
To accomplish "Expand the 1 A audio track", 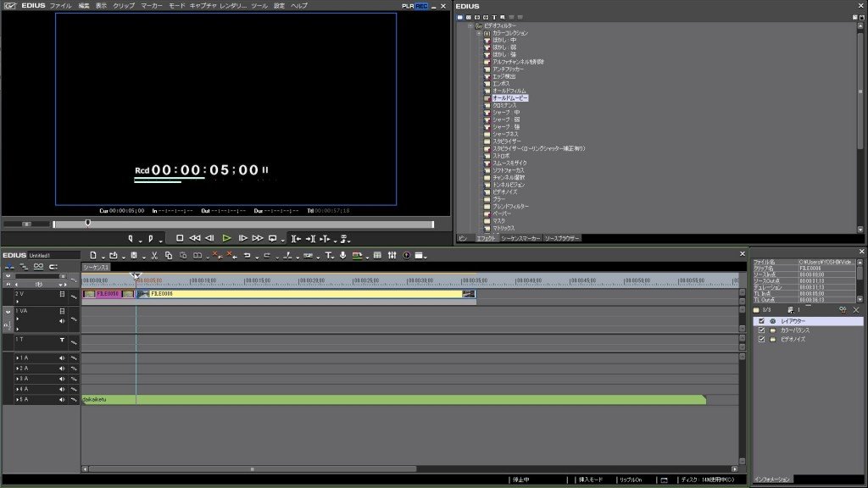I will tap(18, 358).
